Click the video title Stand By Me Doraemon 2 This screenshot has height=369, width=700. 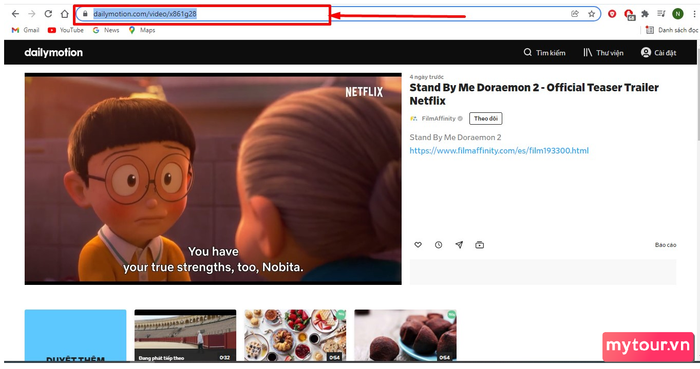[x=534, y=94]
